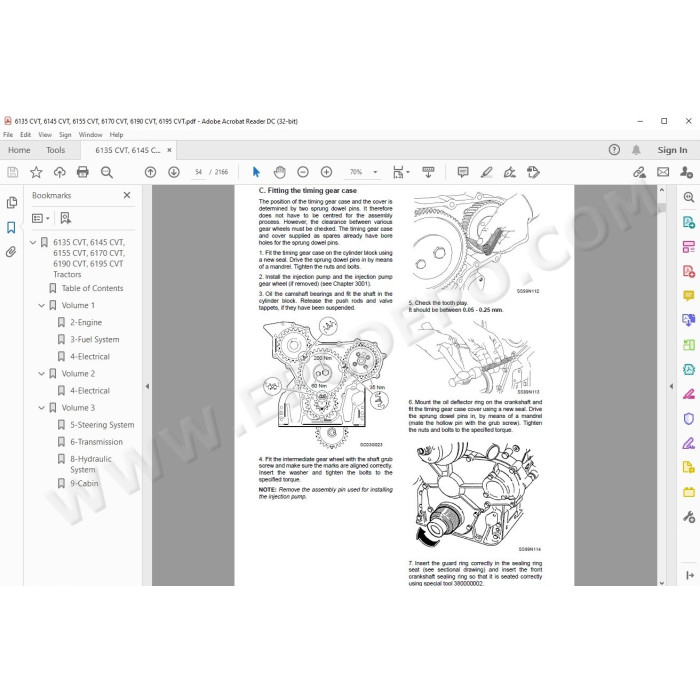View notifications bell icon
The height and width of the screenshot is (700, 700).
pos(636,150)
